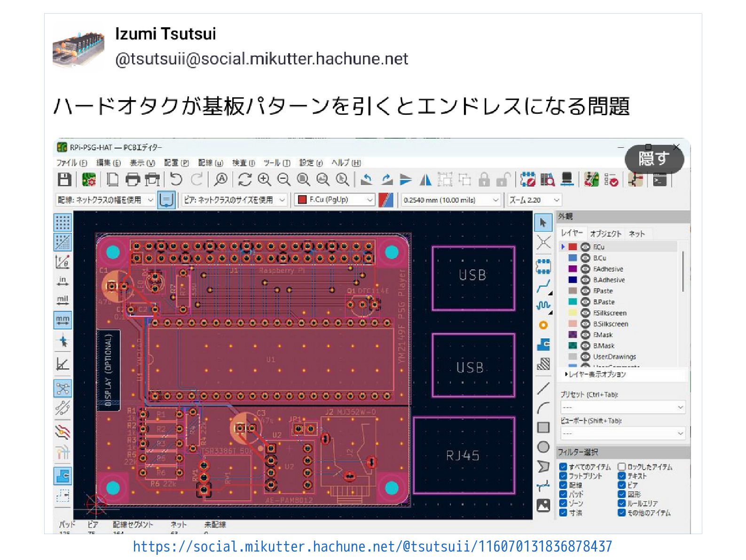Click the Redo arrow icon
746x560 pixels.
pyautogui.click(x=197, y=180)
